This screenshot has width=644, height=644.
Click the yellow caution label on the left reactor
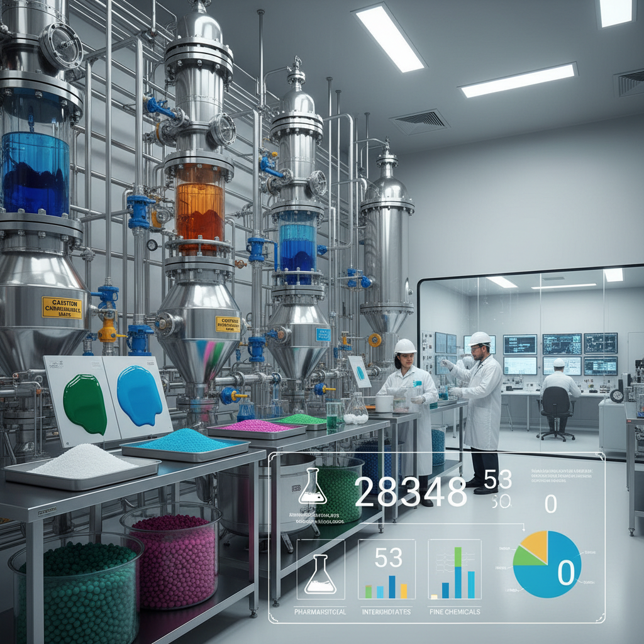62,308
